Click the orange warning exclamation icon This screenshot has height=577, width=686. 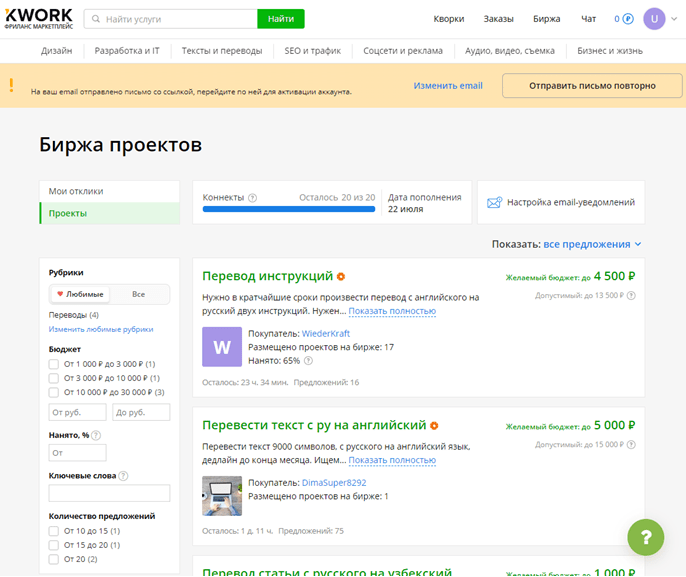pos(11,85)
